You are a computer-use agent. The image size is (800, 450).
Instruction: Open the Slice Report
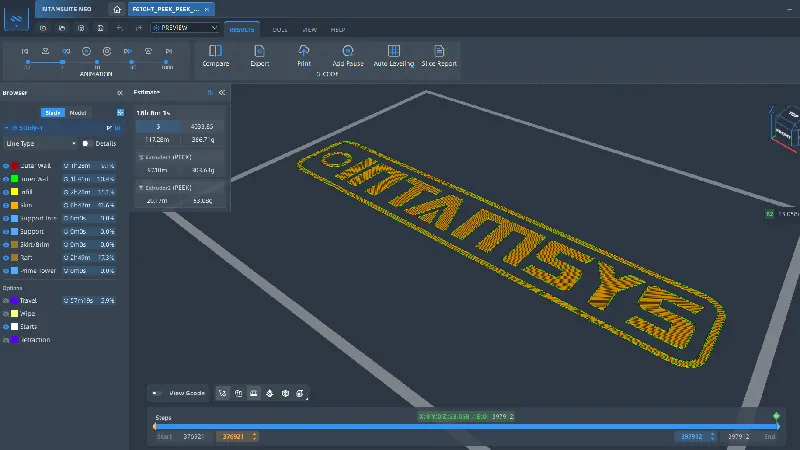(x=439, y=56)
